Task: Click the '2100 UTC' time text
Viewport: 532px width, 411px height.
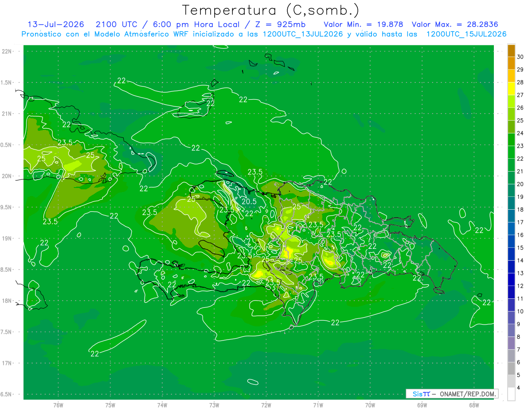Action: [117, 24]
